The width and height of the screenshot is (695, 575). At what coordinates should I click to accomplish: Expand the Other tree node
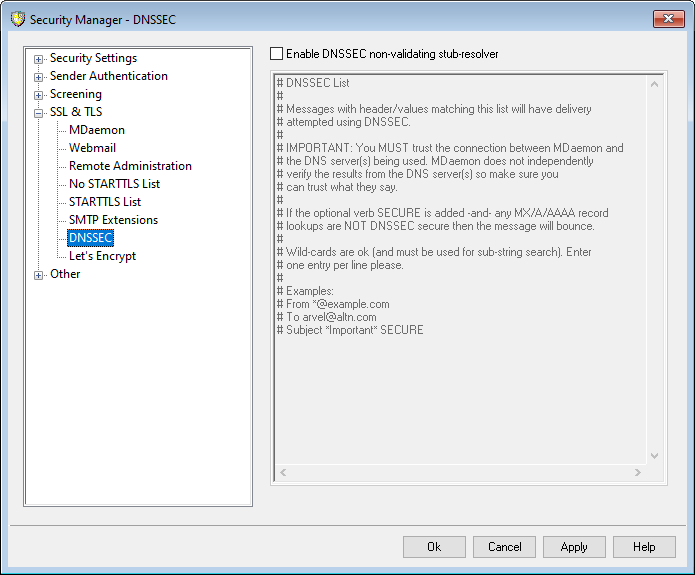tap(39, 275)
